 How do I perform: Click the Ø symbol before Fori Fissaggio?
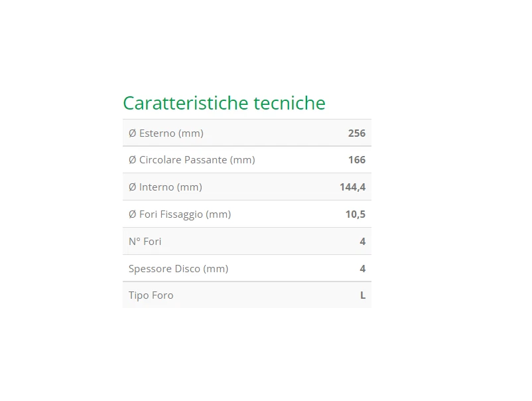coord(133,214)
